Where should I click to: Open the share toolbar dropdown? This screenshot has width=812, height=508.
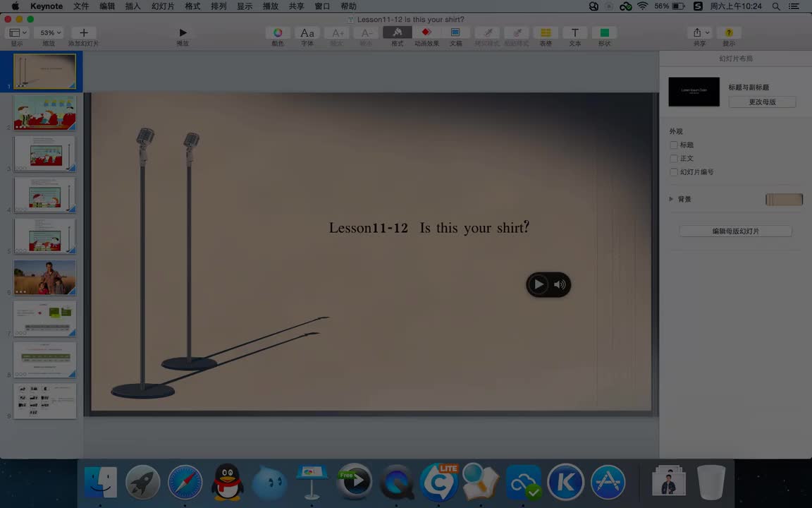701,32
